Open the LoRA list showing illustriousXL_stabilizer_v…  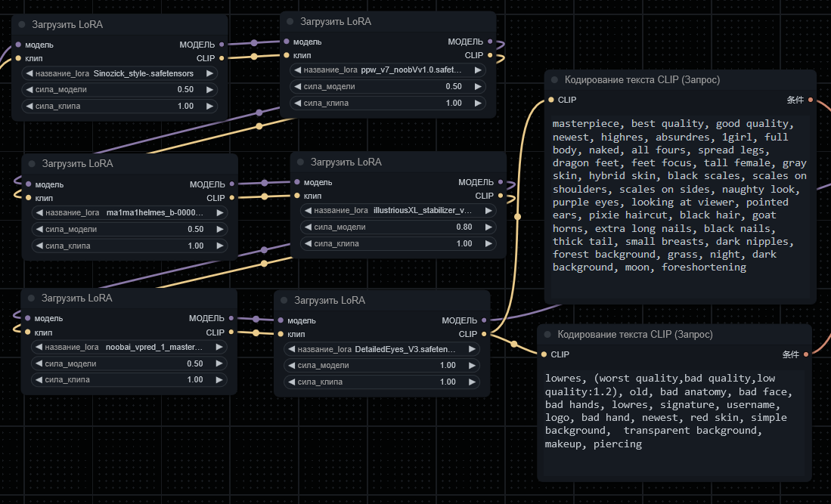coord(398,211)
